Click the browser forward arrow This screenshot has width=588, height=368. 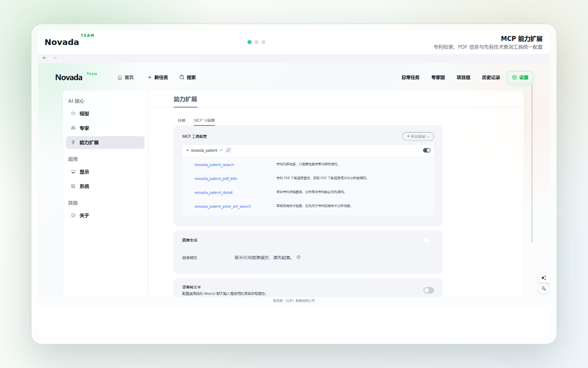point(55,58)
